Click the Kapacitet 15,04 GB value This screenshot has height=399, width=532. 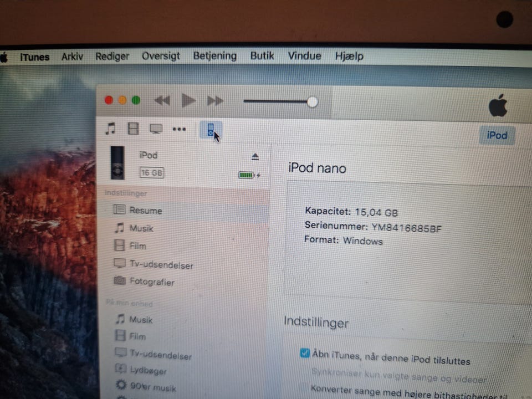(376, 212)
